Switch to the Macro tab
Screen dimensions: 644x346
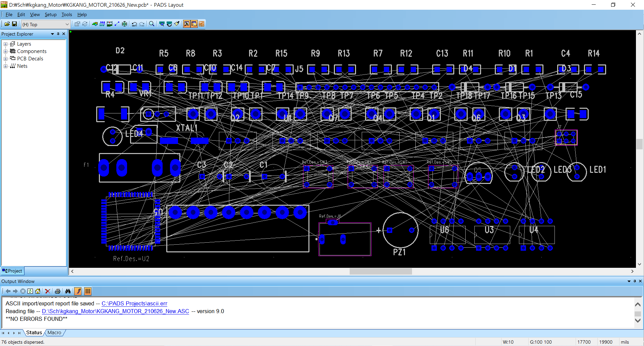(54, 333)
